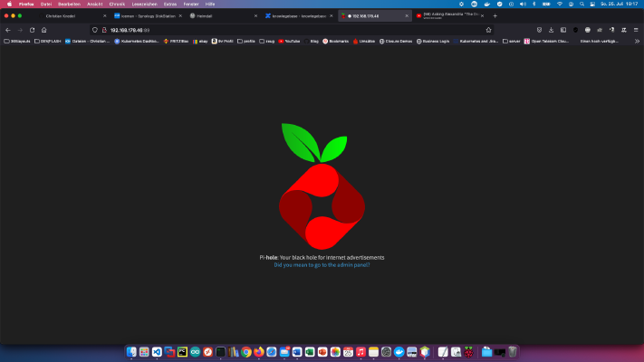Launch Google Chrome from the dock
The image size is (644, 362).
(x=246, y=352)
